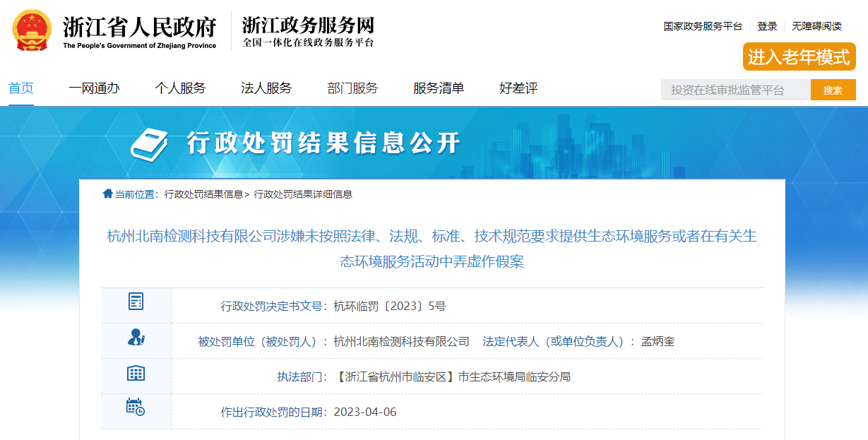This screenshot has width=868, height=440.
Task: Go to 一网通办 menu
Action: pos(94,88)
